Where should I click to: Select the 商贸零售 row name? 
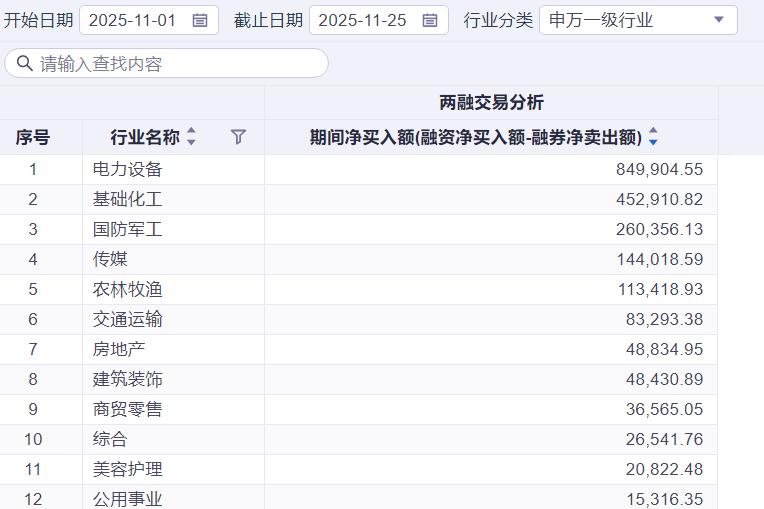pyautogui.click(x=128, y=410)
